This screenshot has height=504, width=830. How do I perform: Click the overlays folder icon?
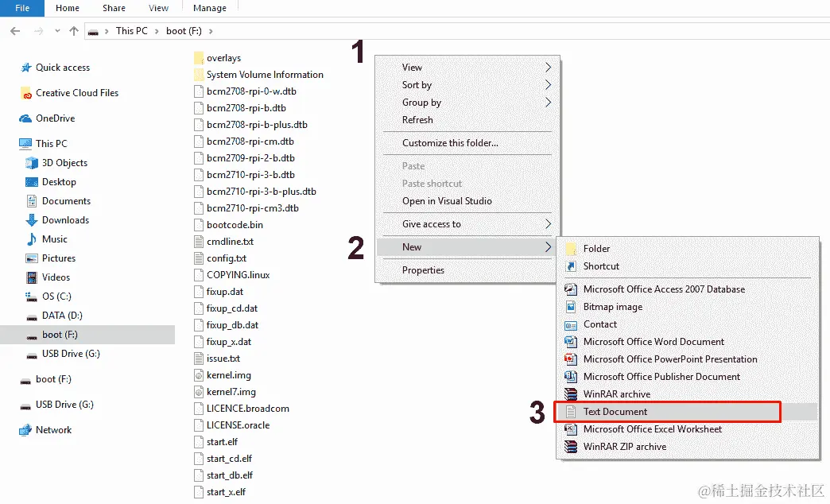coord(199,58)
